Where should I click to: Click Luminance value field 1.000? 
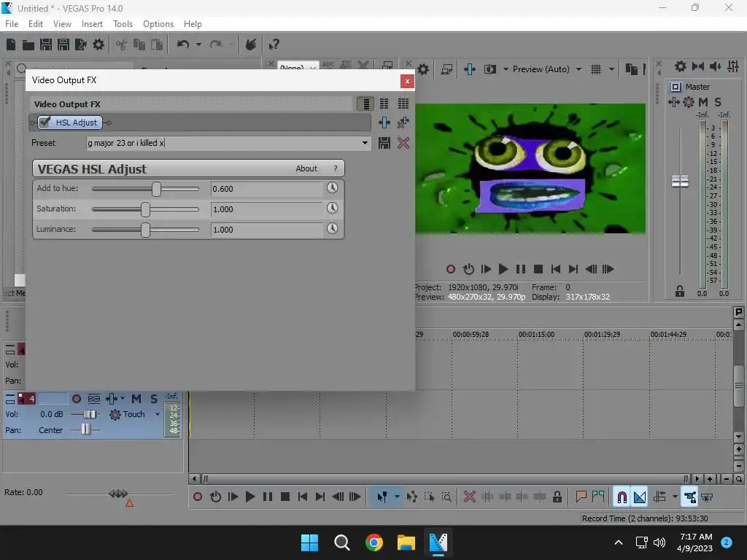pos(267,230)
